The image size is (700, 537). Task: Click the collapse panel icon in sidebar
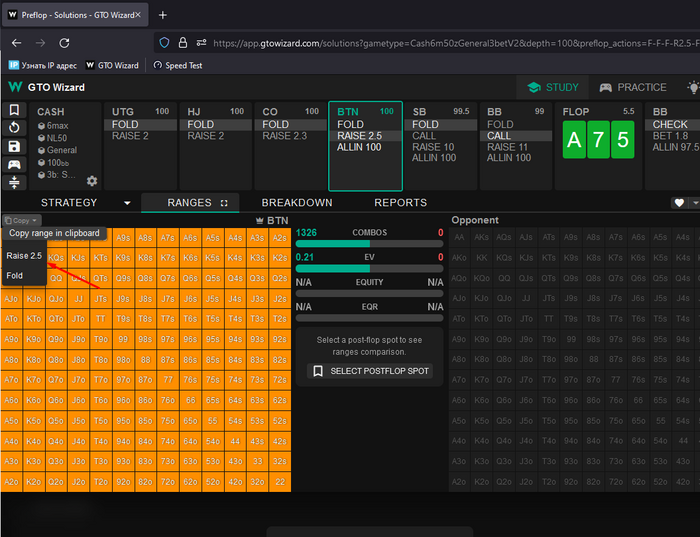[x=14, y=182]
